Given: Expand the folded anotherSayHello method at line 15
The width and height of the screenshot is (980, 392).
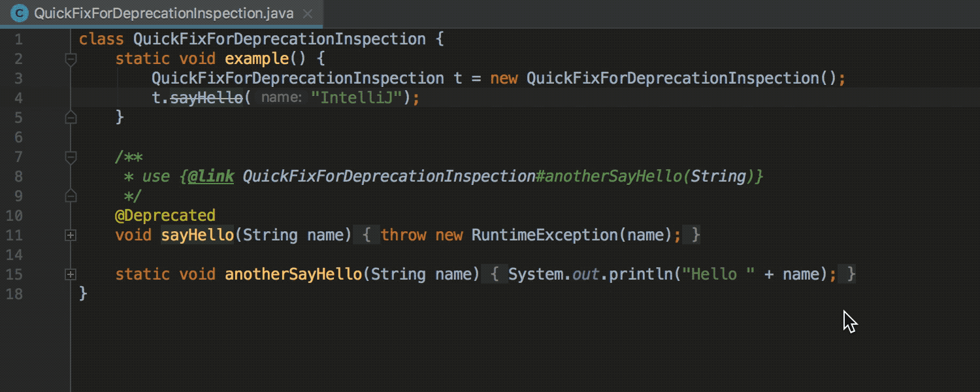Looking at the screenshot, I should [71, 274].
